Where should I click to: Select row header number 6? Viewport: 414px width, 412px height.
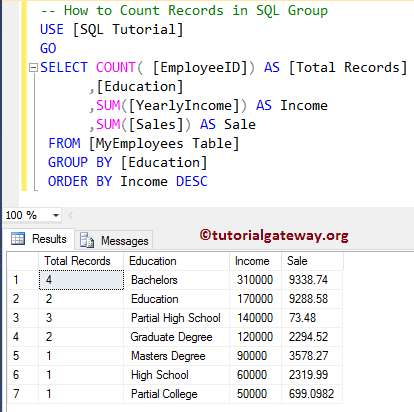click(x=23, y=375)
